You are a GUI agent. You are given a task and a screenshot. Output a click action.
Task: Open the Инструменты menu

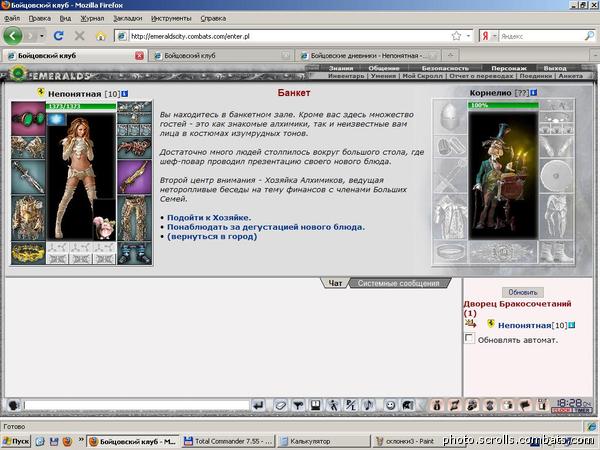click(171, 18)
